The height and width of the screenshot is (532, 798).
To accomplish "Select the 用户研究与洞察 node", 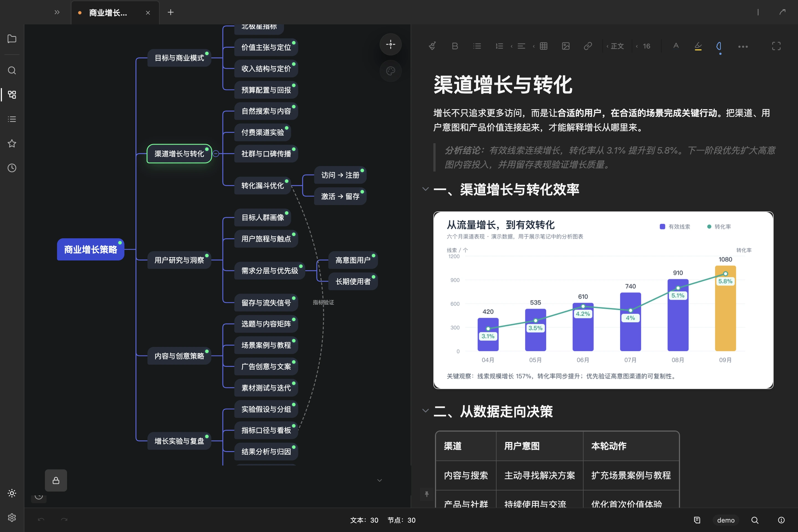I will [x=179, y=260].
